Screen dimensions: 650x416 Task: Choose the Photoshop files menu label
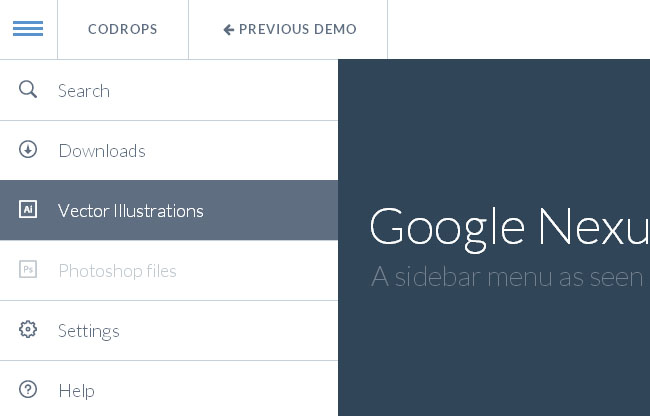coord(117,271)
